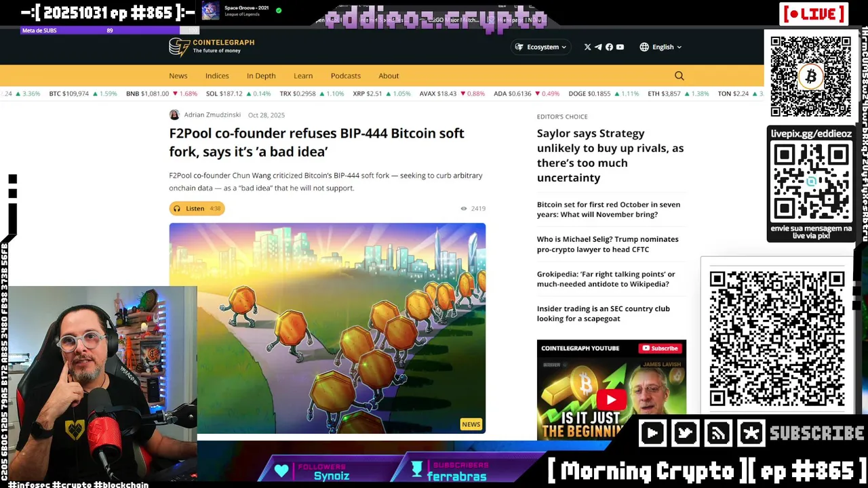Click author name Adrian Zmudzinski
Image resolution: width=868 pixels, height=488 pixels.
pos(212,115)
